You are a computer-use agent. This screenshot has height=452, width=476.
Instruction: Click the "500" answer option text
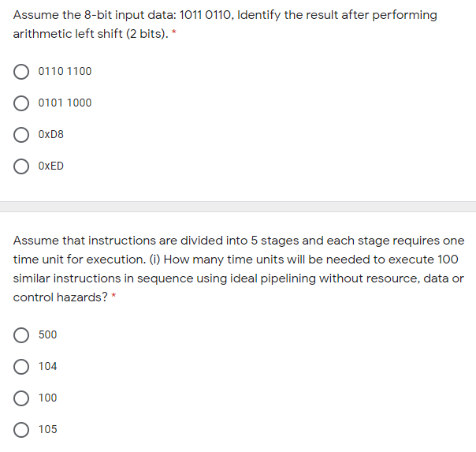(47, 335)
